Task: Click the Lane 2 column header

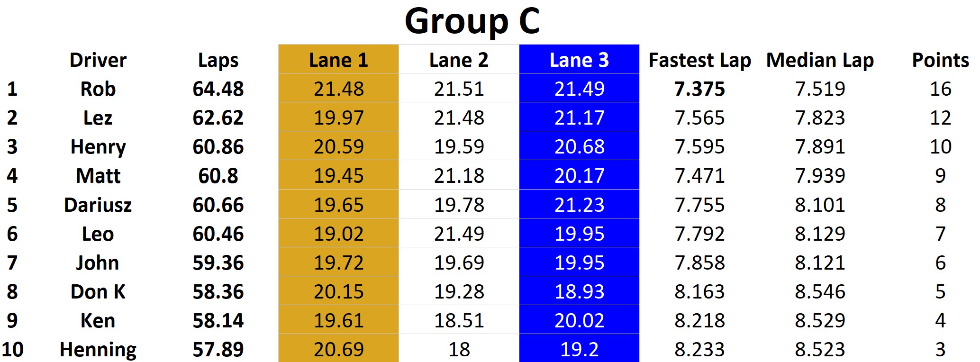Action: point(459,60)
